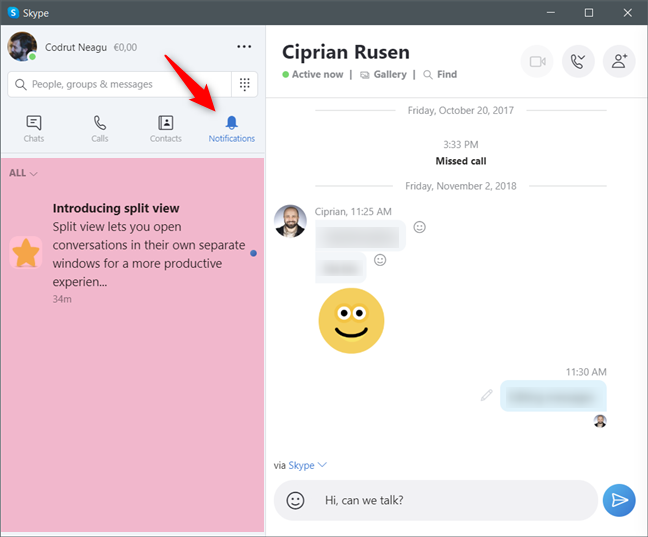
Task: Click the Codrut Neagu name label
Action: click(76, 48)
